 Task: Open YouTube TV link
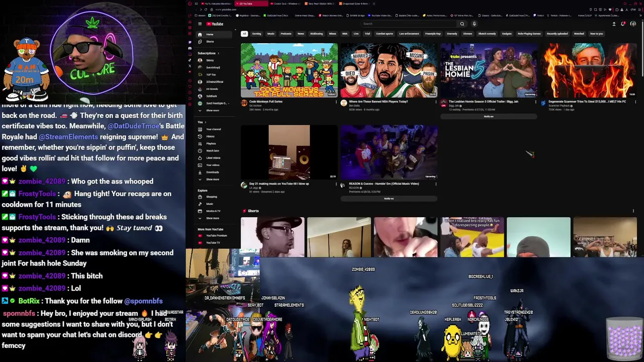[215, 242]
